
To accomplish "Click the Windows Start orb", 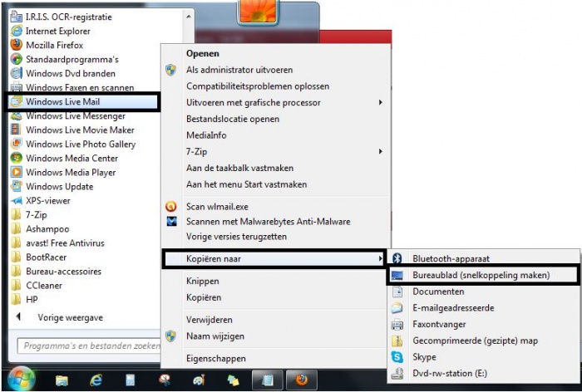I will (21, 380).
